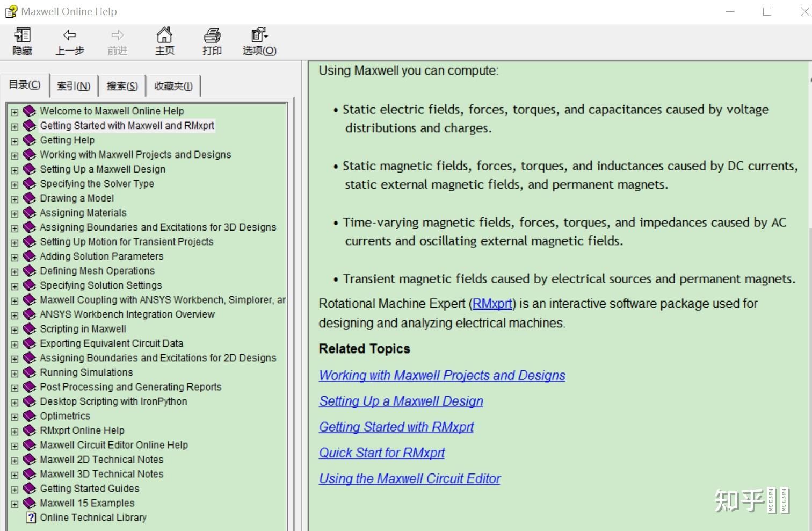
Task: Expand the Working with Maxwell Projects and Designs node
Action: 15,156
